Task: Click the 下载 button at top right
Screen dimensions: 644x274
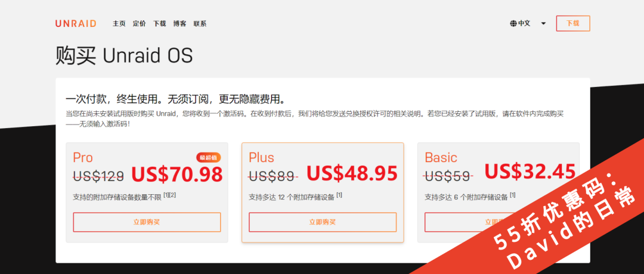Action: coord(573,23)
